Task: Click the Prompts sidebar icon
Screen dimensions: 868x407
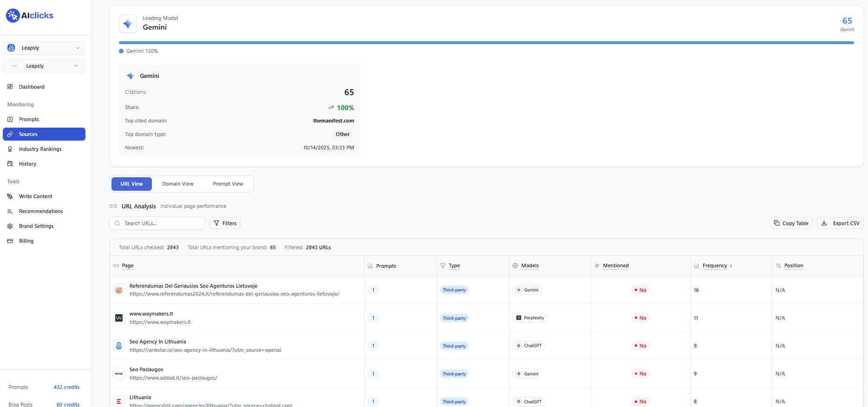Action: 10,119
